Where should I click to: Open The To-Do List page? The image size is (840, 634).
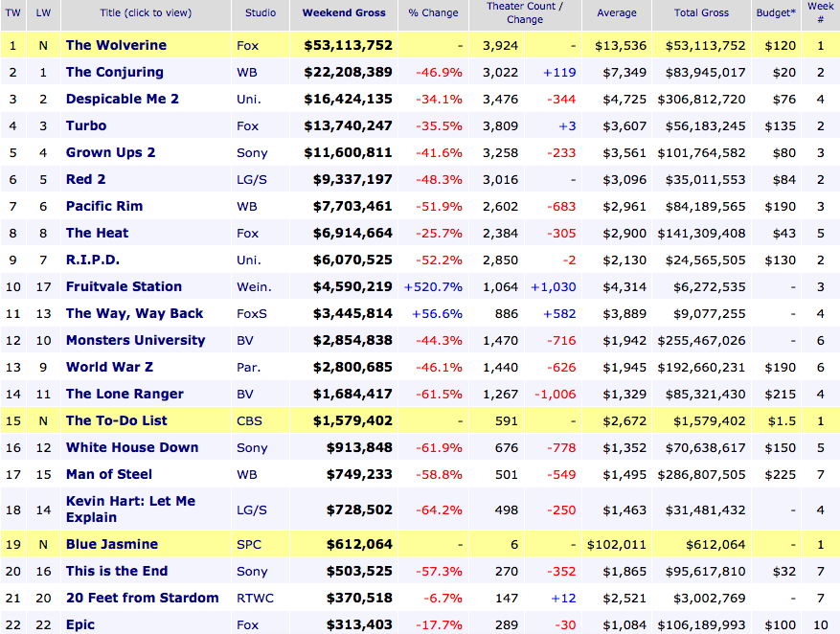pos(117,420)
